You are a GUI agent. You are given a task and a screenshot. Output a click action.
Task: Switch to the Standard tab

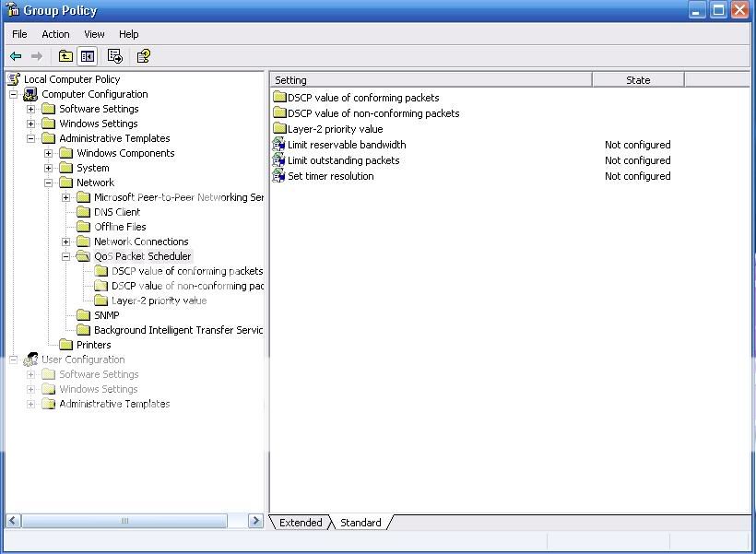(360, 522)
